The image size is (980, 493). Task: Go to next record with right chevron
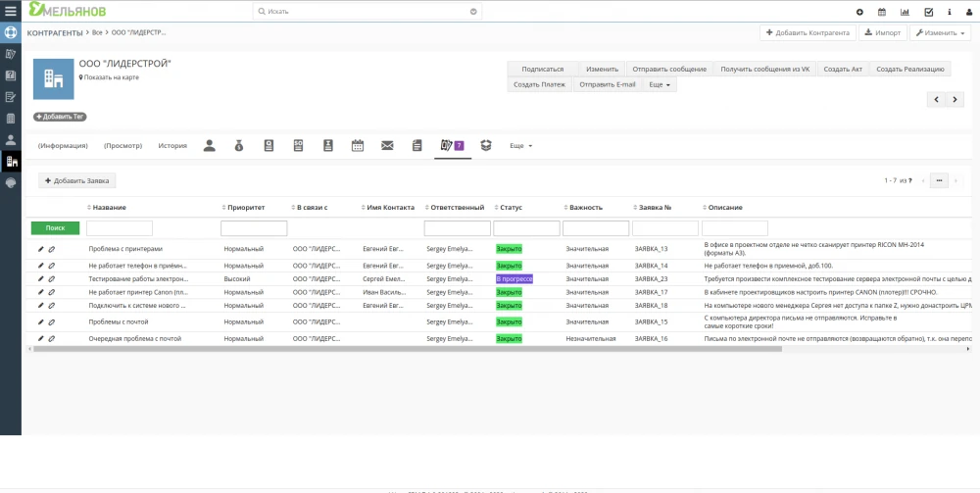coord(955,99)
